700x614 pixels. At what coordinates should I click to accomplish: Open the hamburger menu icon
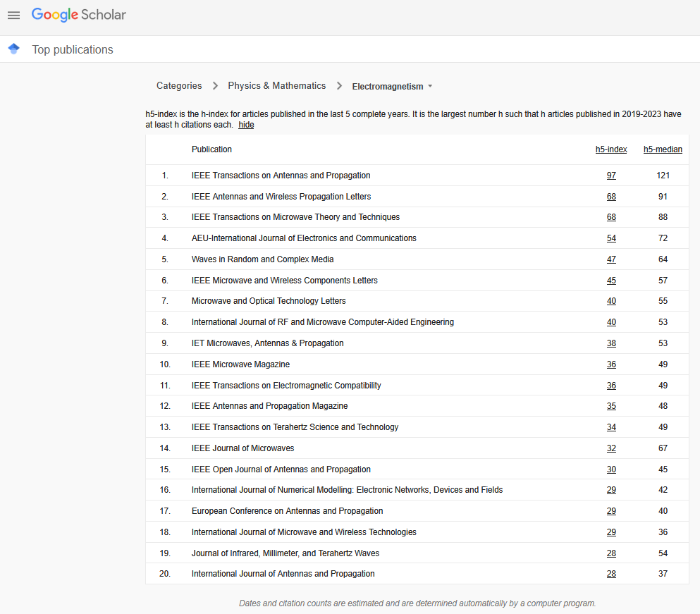tap(14, 16)
